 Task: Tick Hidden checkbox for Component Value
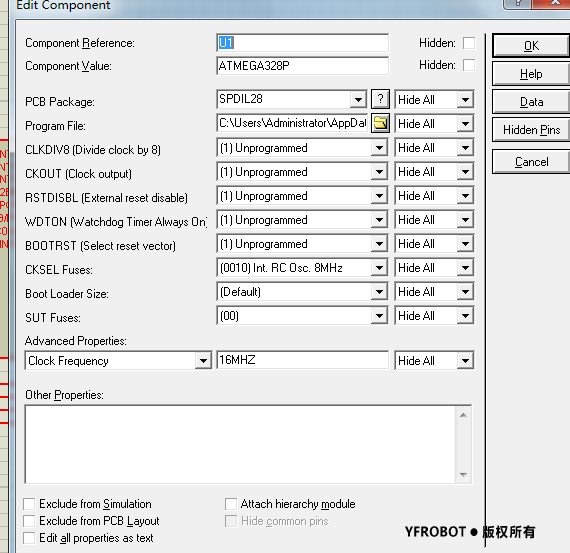[469, 65]
